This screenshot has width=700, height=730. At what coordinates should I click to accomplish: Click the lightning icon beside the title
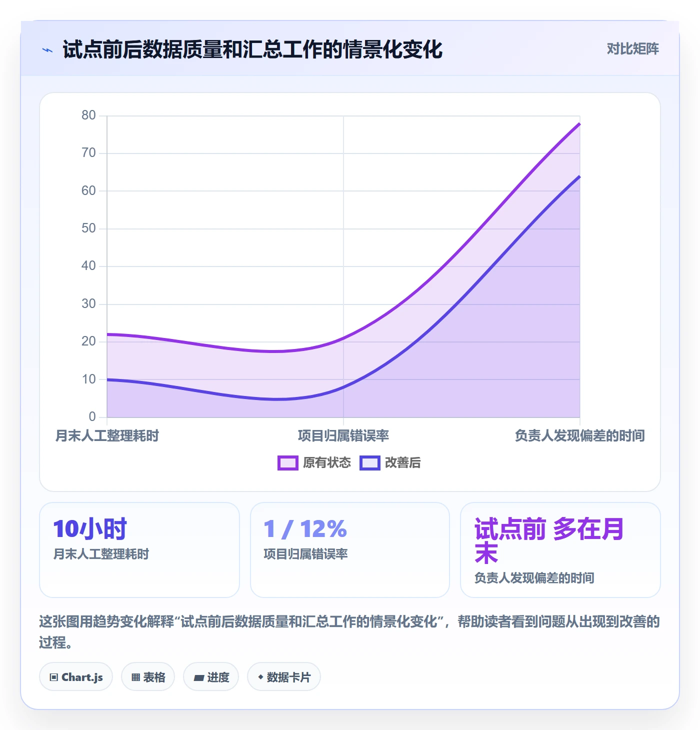[47, 50]
